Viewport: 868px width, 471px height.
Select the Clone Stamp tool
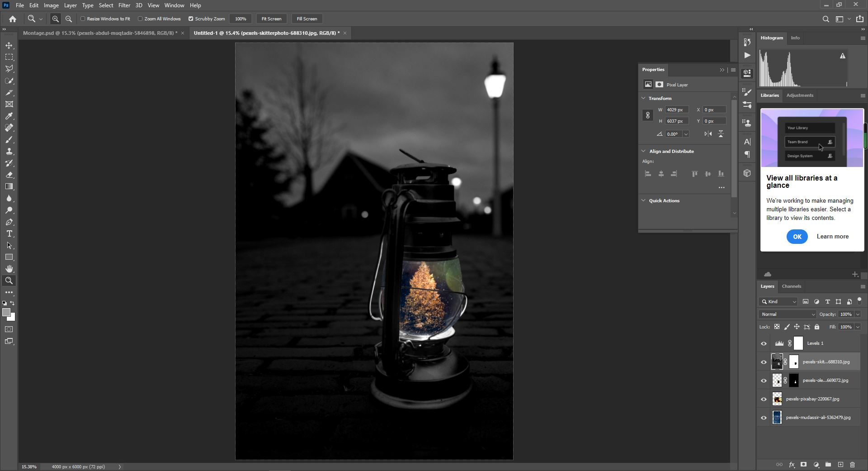click(x=9, y=151)
